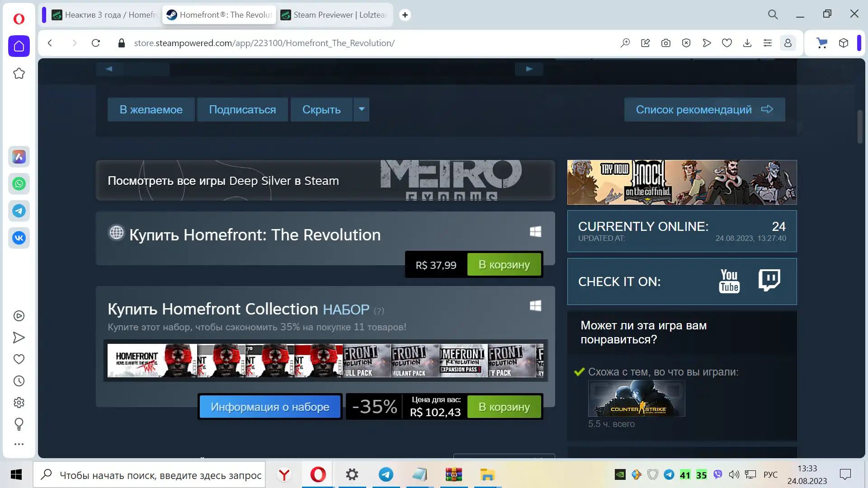Screen dimensions: 868x488
Task: Open Telegram in Opera sidebar
Action: tap(19, 211)
